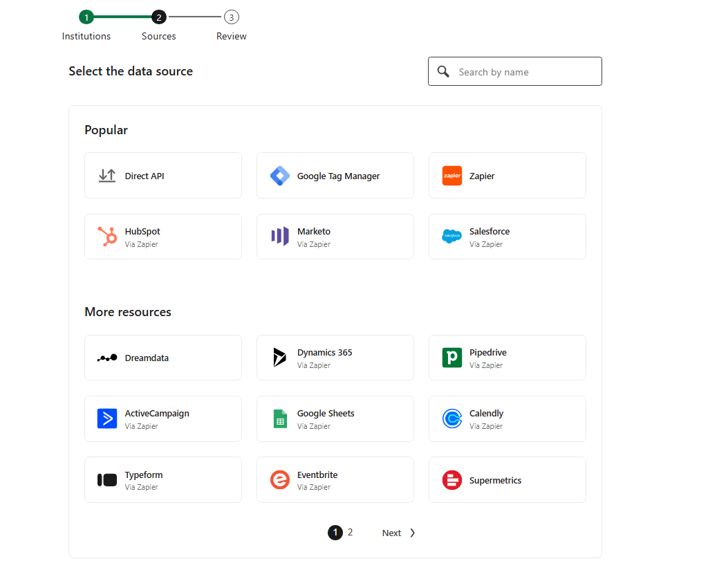This screenshot has width=708, height=588.
Task: Choose Calendly source name
Action: 486,413
